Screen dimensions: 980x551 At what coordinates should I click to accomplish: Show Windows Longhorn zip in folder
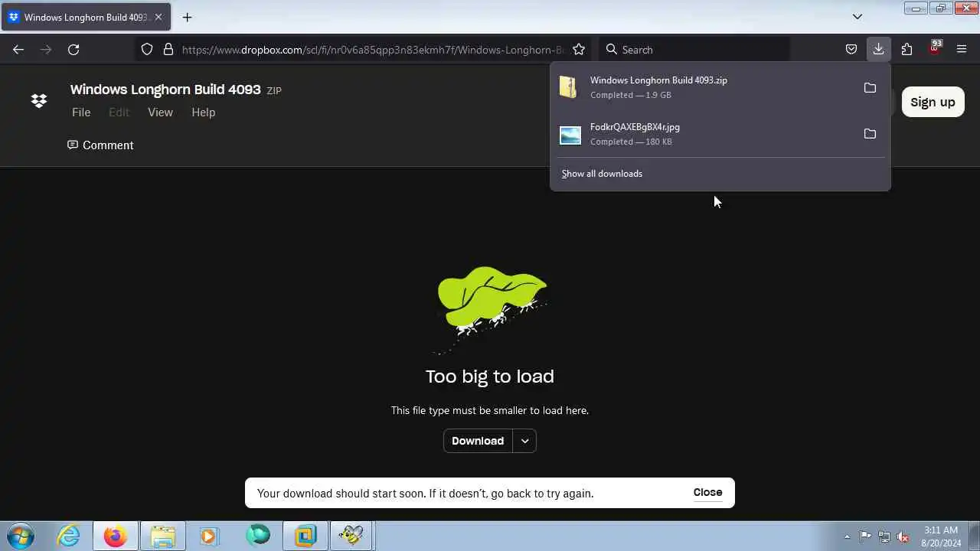[x=870, y=88]
